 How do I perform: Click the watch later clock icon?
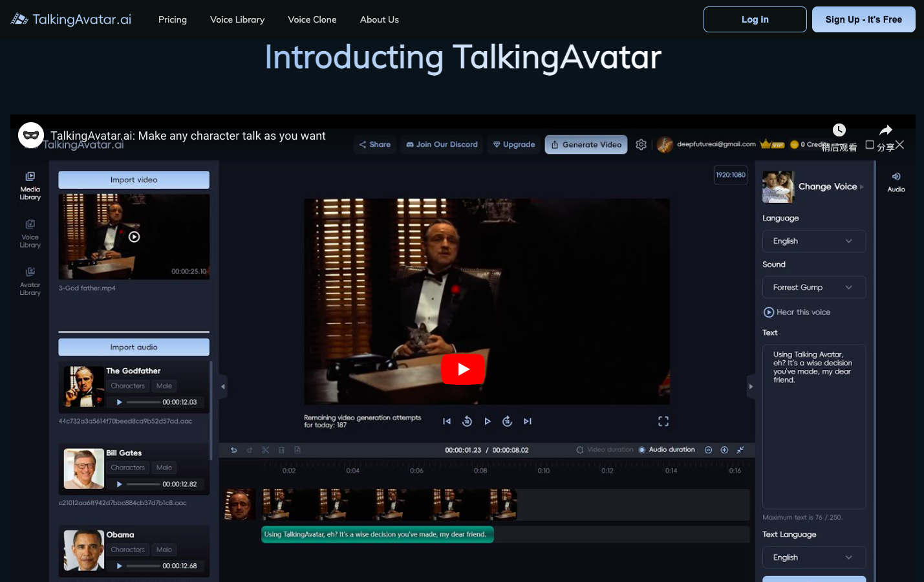coord(839,130)
